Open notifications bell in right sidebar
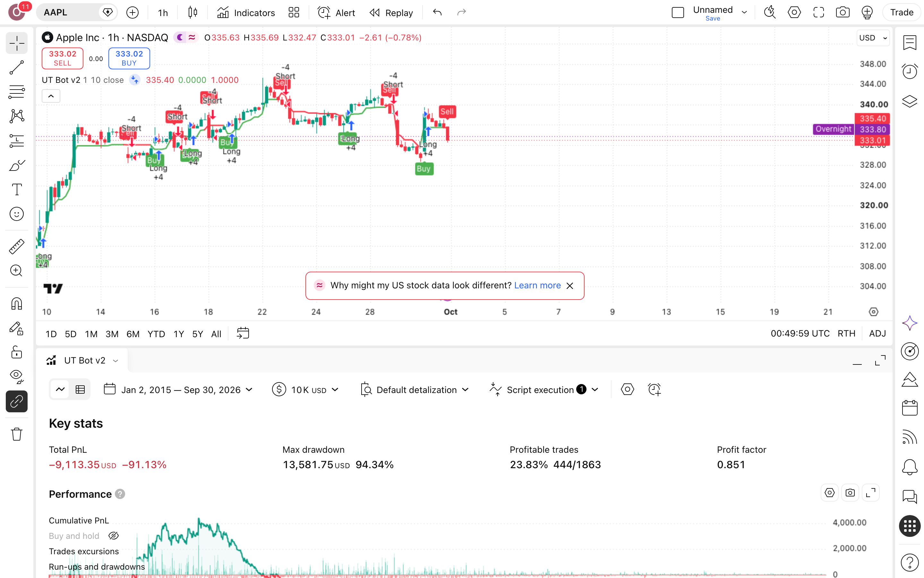Screen dimensions: 924x578 click(x=910, y=467)
